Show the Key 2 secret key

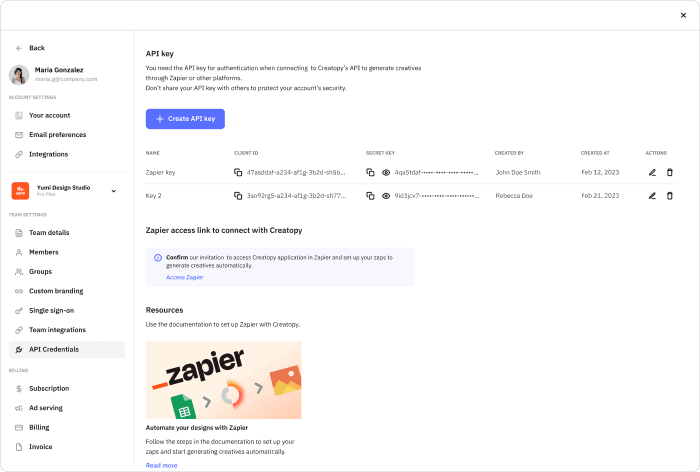[x=386, y=195]
